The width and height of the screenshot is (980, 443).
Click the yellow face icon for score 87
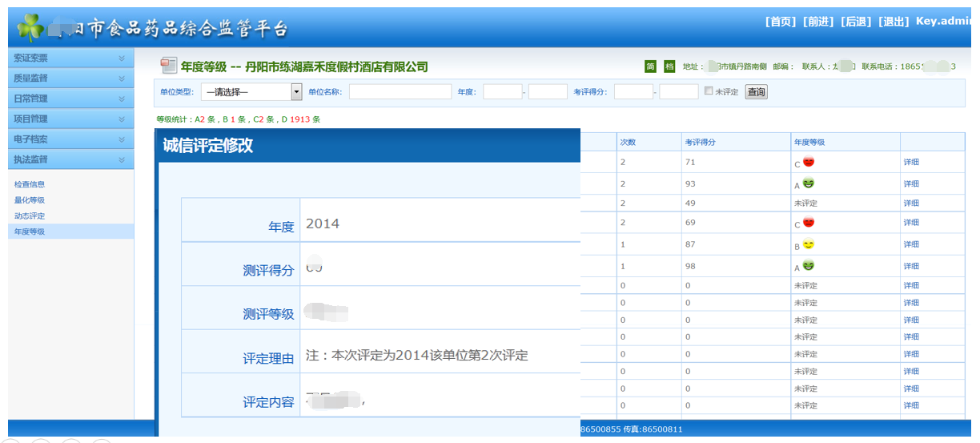coord(809,244)
